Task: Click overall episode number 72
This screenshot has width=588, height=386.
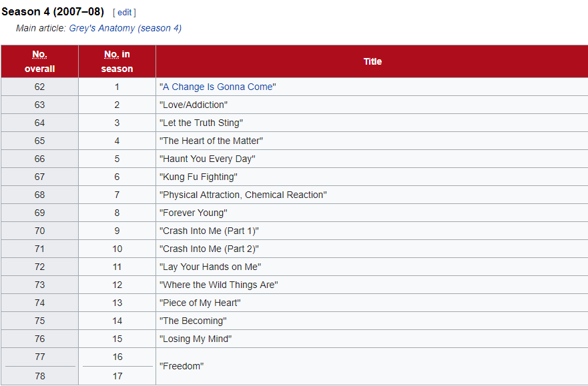Action: (x=40, y=267)
